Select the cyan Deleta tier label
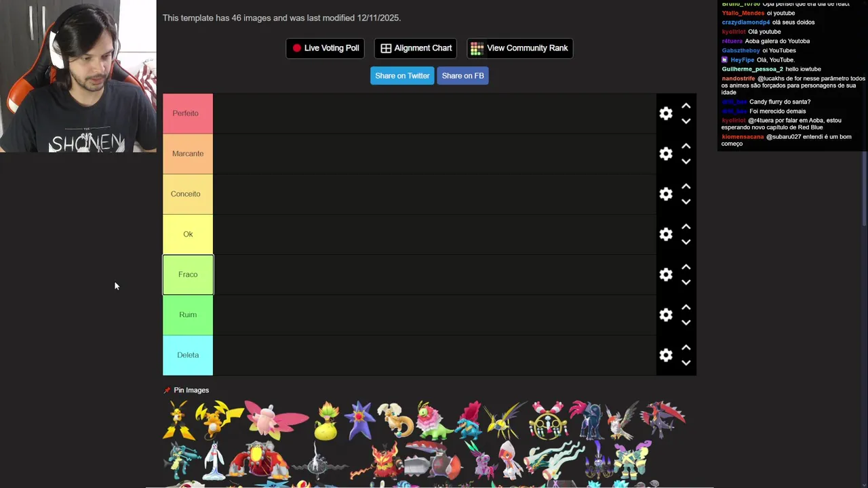The height and width of the screenshot is (488, 868). point(188,355)
